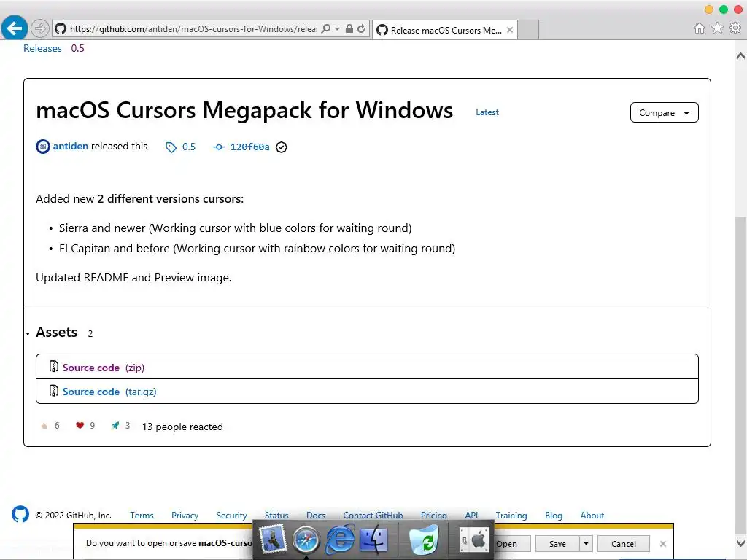Click the security lock icon
Viewport: 747px width, 560px height.
tap(349, 28)
